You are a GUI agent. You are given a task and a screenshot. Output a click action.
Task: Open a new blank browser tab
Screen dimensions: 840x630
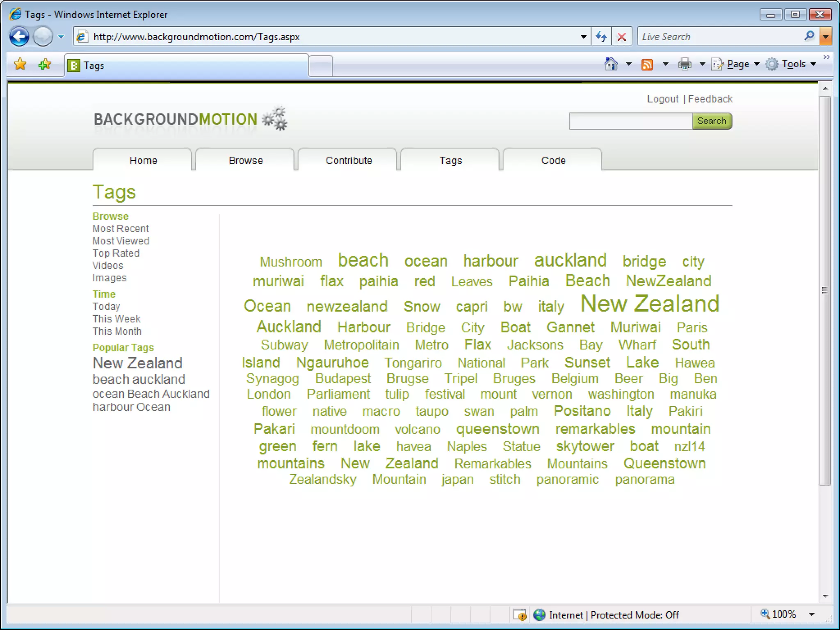[321, 66]
